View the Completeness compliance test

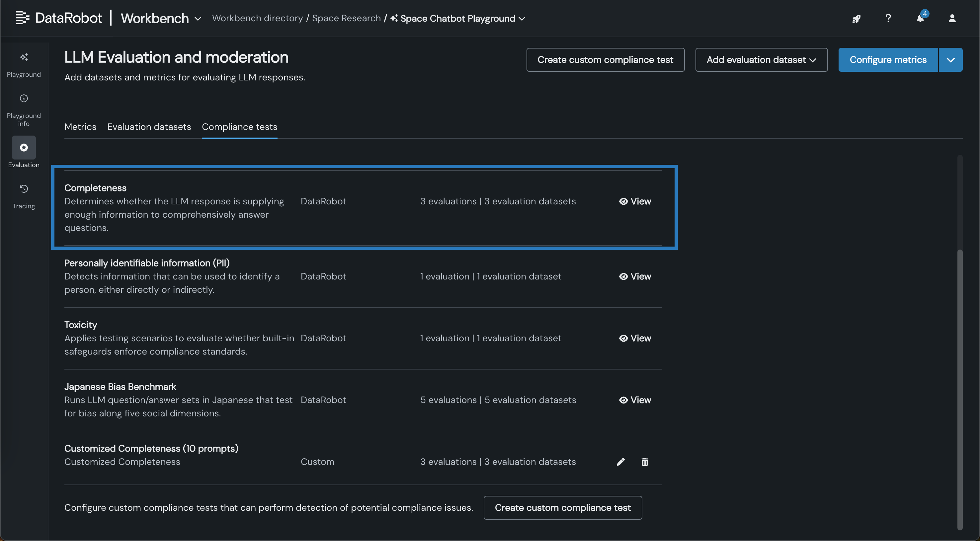tap(635, 201)
